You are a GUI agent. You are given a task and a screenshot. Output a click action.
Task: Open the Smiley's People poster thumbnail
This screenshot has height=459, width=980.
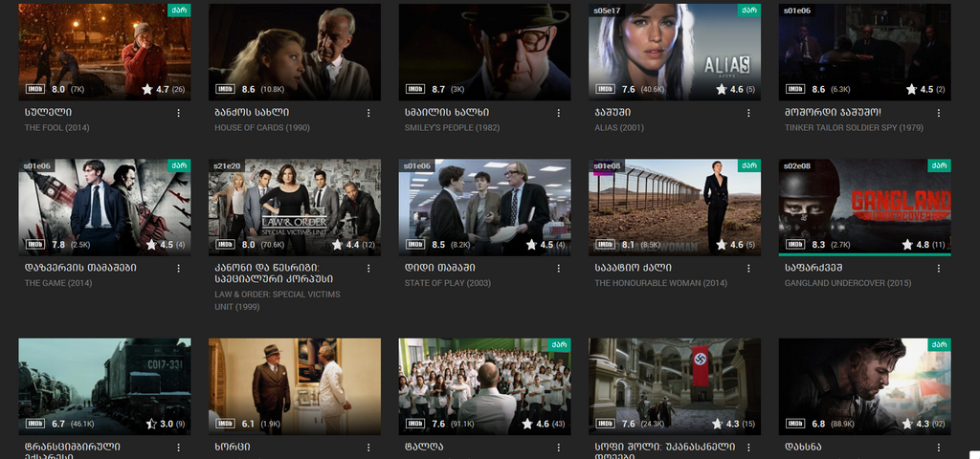(x=485, y=52)
